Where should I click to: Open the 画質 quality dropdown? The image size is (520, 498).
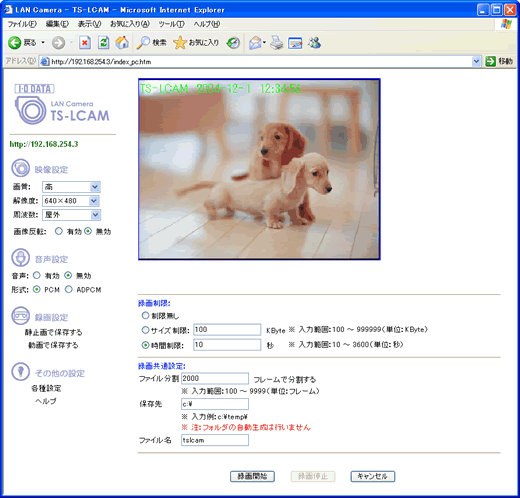click(71, 187)
